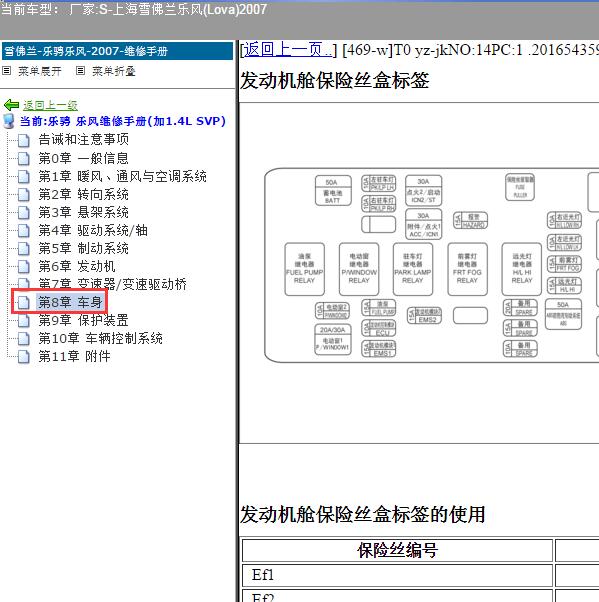
Task: Click the 返回上一页 link
Action: coord(288,50)
